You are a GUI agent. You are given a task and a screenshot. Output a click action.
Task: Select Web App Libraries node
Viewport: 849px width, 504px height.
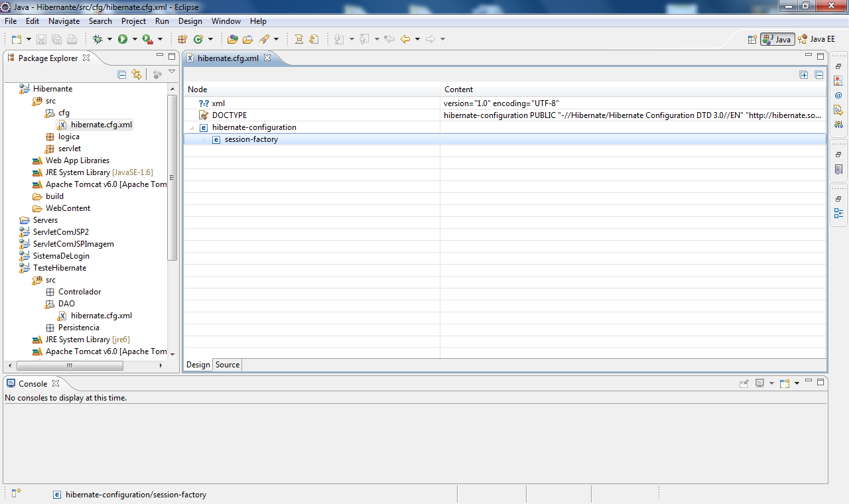click(78, 160)
